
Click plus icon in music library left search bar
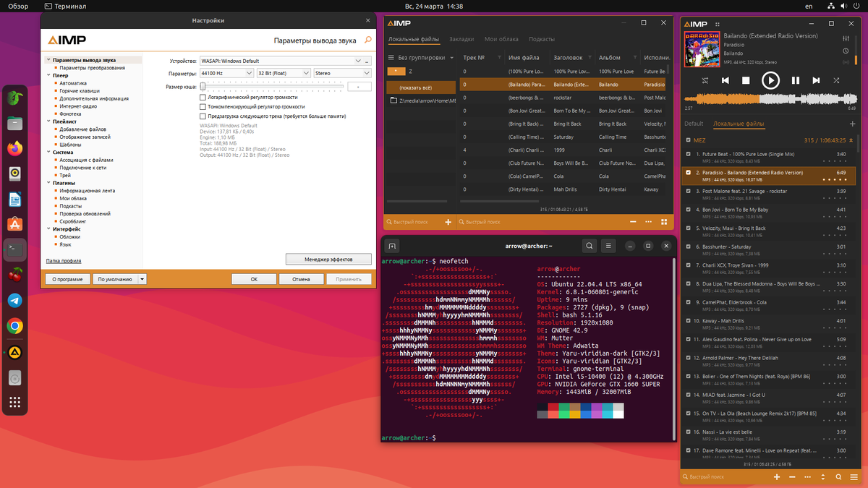448,222
